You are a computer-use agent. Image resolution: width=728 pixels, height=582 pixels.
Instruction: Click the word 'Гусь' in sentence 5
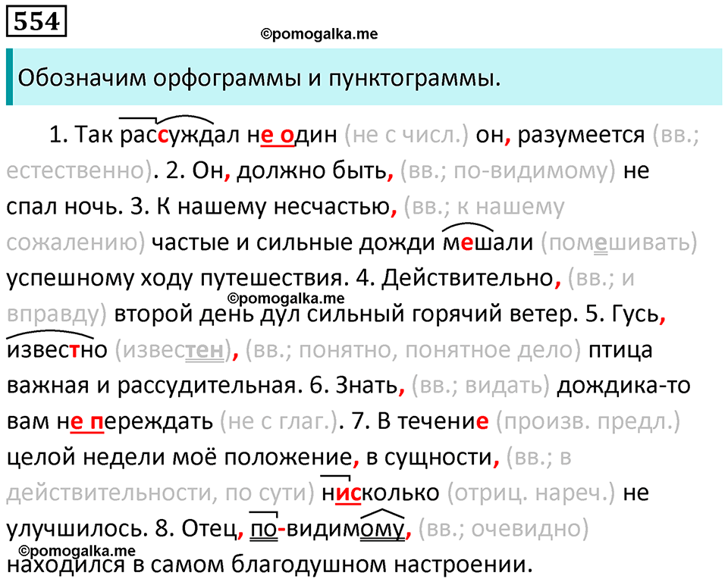635,314
